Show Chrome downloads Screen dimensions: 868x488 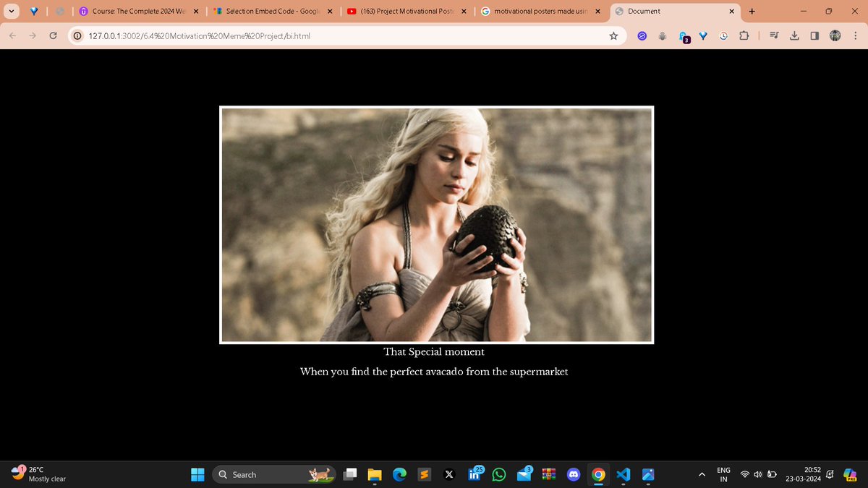click(x=794, y=35)
